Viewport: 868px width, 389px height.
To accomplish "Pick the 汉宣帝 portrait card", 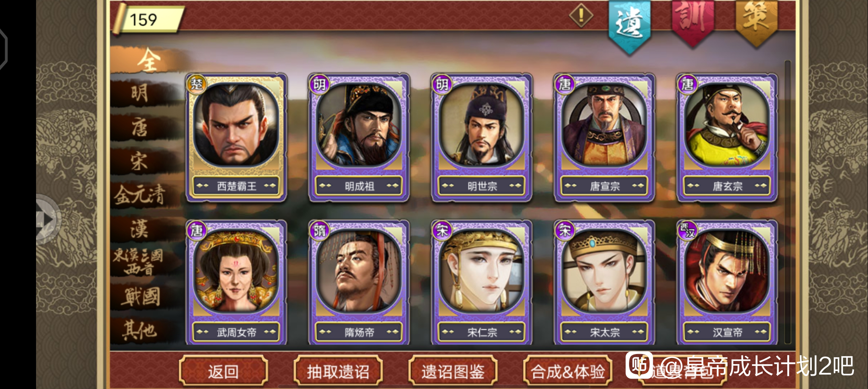I will [727, 282].
